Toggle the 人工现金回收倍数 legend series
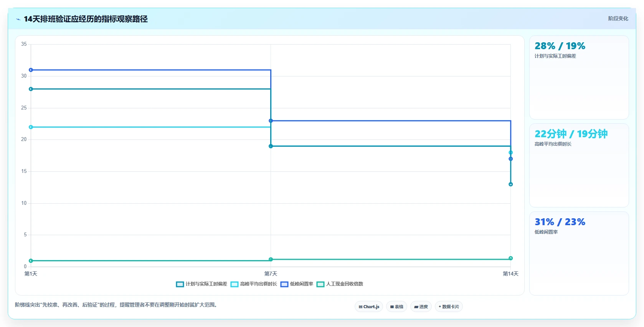 (x=340, y=284)
